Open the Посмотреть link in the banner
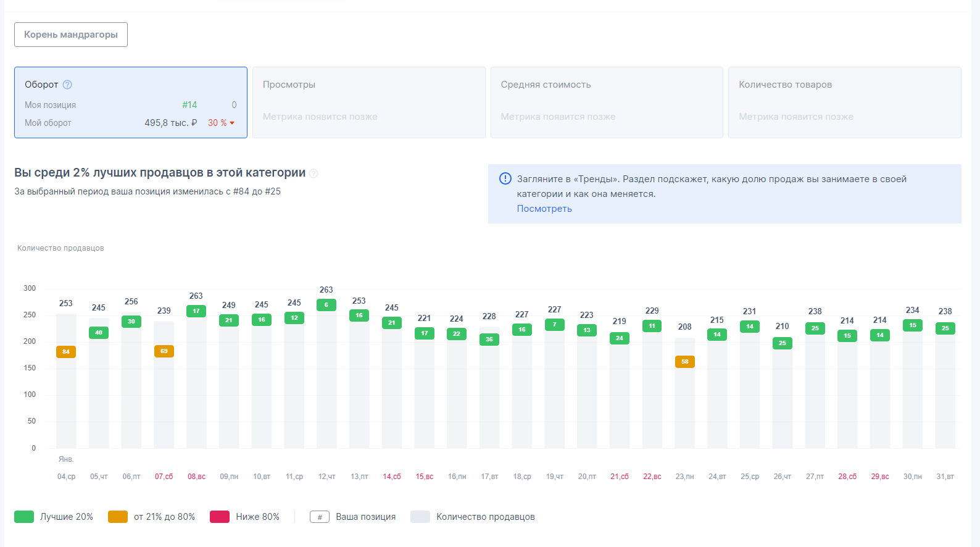The height and width of the screenshot is (547, 980). click(x=544, y=209)
